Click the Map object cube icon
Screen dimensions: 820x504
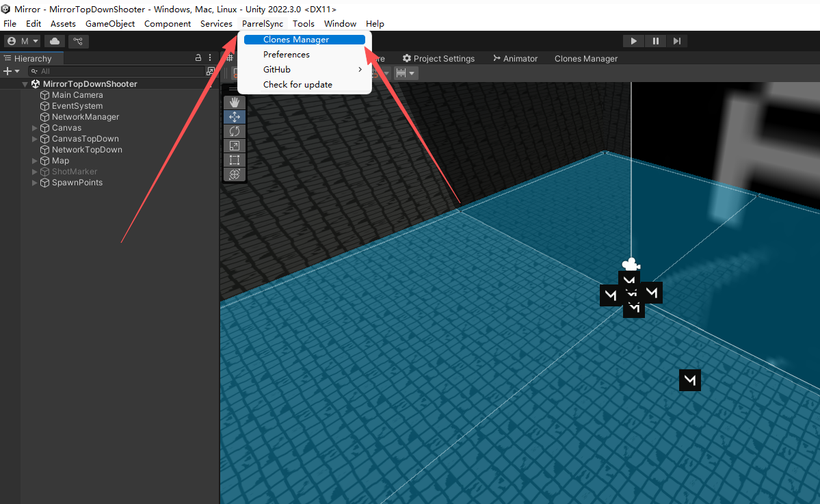[45, 161]
